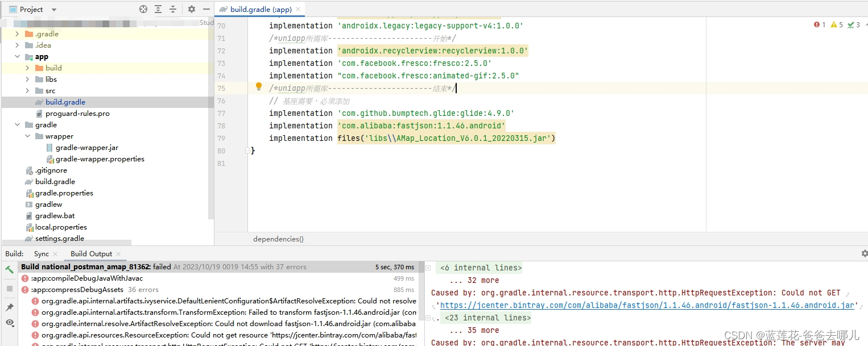
Task: Click the settings gear in the Project toolbar
Action: point(191,9)
